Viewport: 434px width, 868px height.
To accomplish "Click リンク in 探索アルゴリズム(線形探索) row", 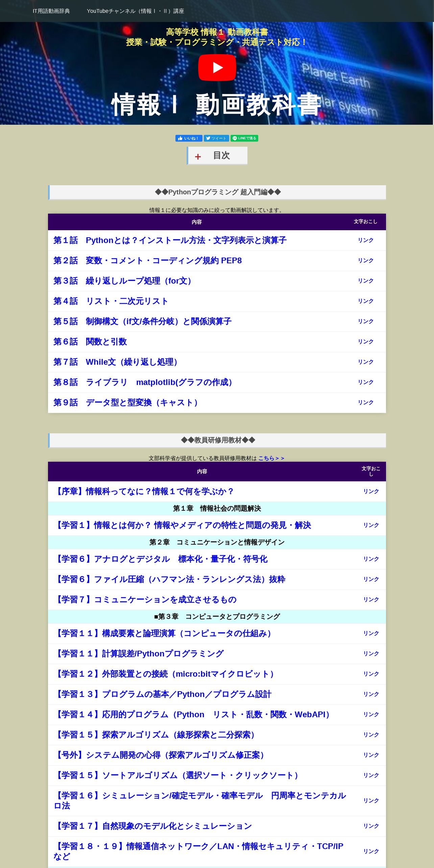I will [371, 735].
